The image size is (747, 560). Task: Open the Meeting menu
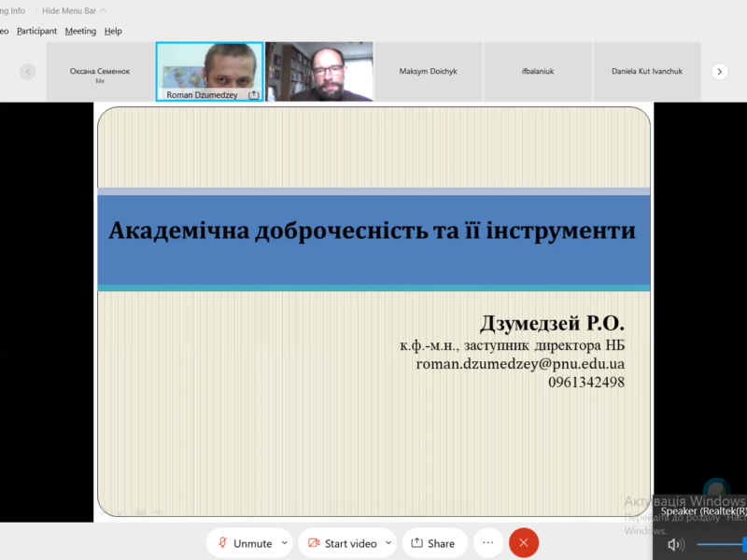(x=80, y=31)
